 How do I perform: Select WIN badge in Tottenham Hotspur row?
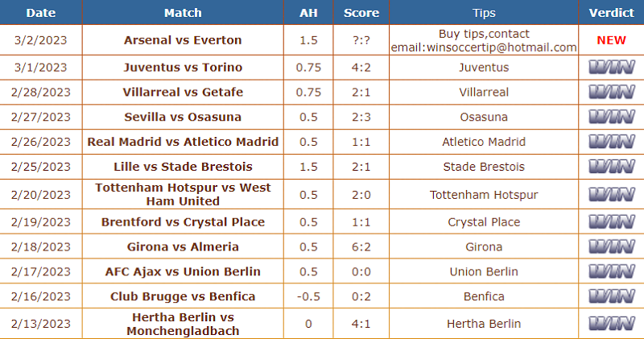pyautogui.click(x=612, y=194)
